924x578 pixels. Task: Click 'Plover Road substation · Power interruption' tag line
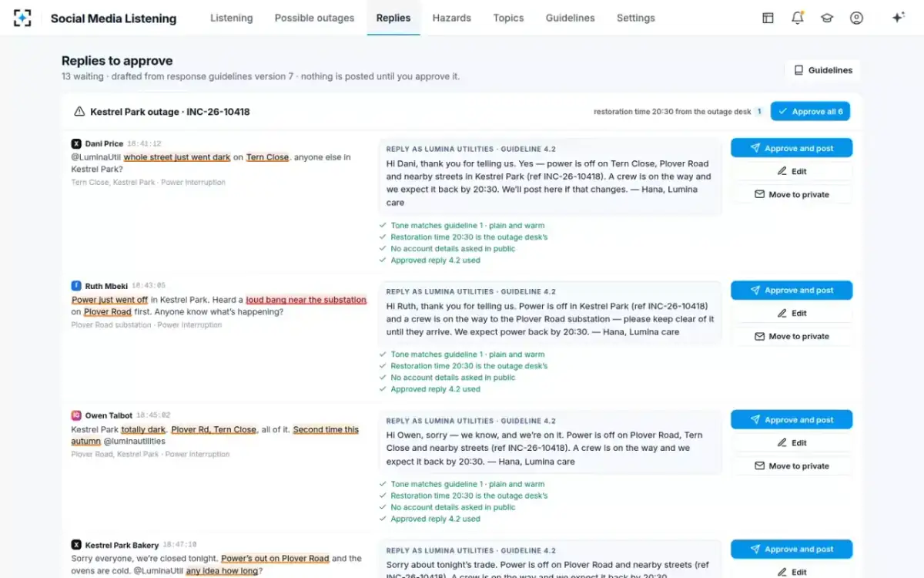pos(146,325)
